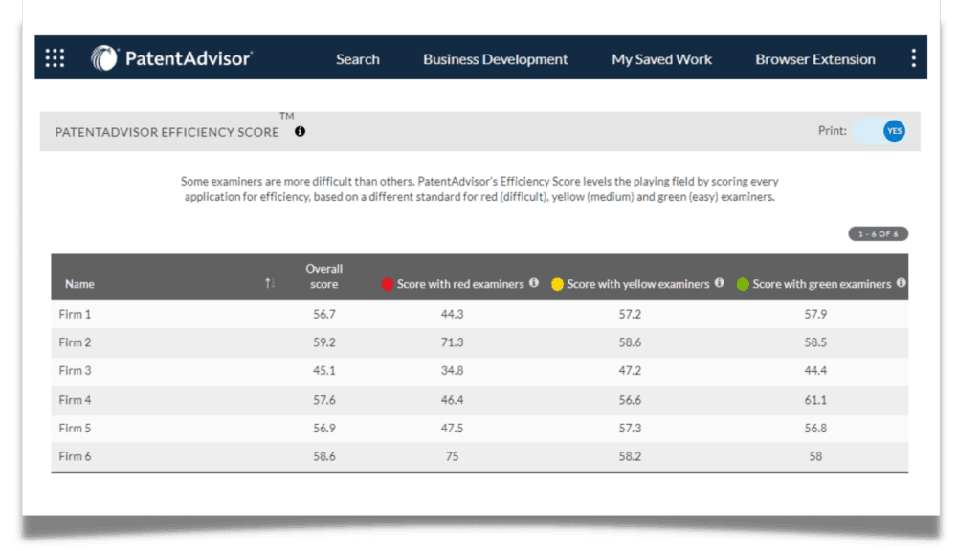Open the vertical three-dot more menu

click(913, 58)
